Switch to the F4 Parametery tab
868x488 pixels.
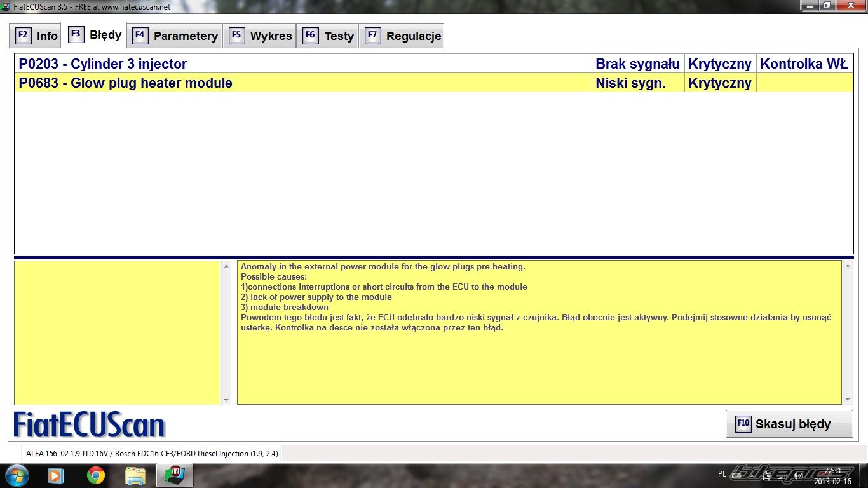pyautogui.click(x=176, y=36)
